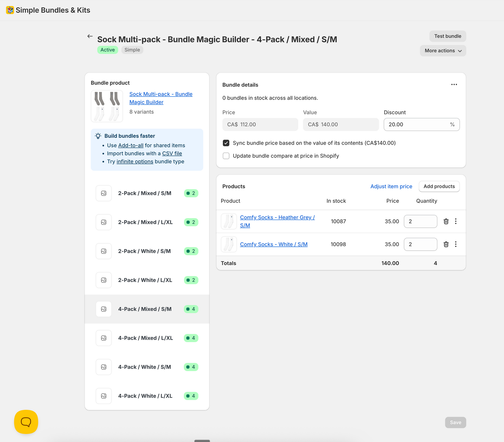Select the 4-Pack / Mixed / L/XL variant
504x442 pixels.
pos(147,338)
